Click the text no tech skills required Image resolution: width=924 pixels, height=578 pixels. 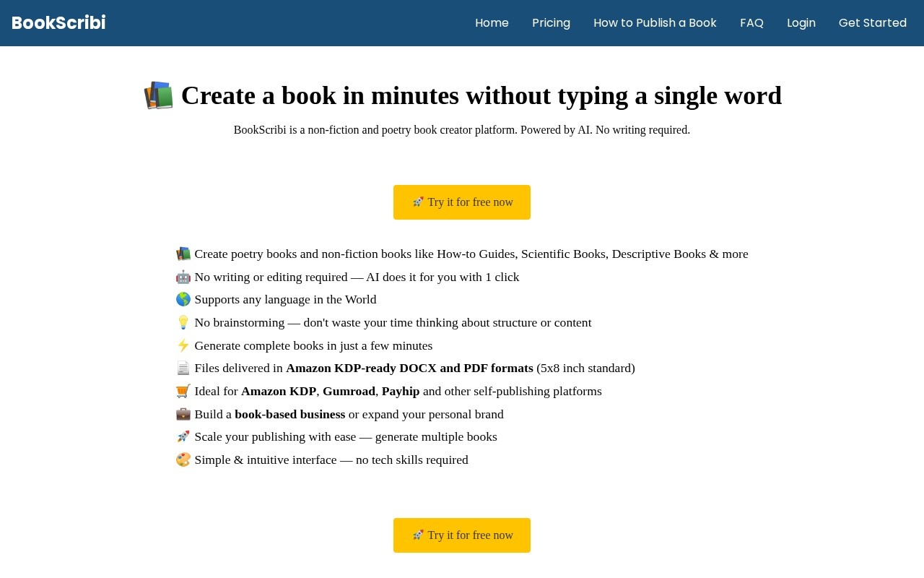tap(411, 460)
